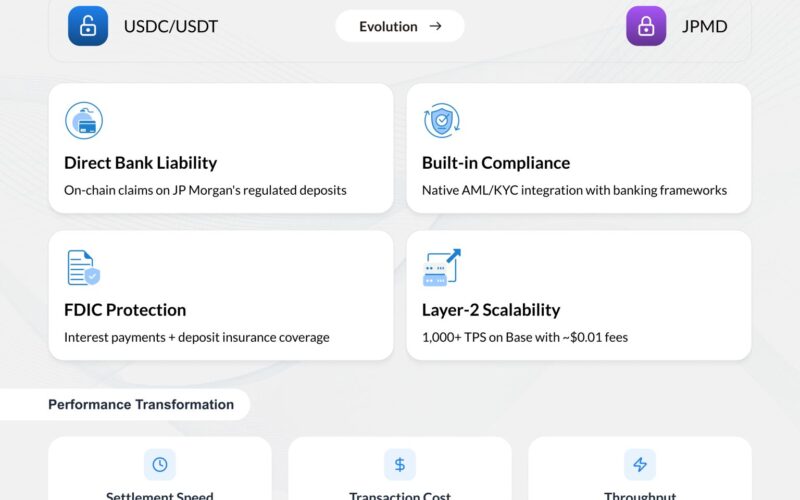Open the Built-in Compliance card heading
Screen dimensions: 800x500
click(x=496, y=163)
